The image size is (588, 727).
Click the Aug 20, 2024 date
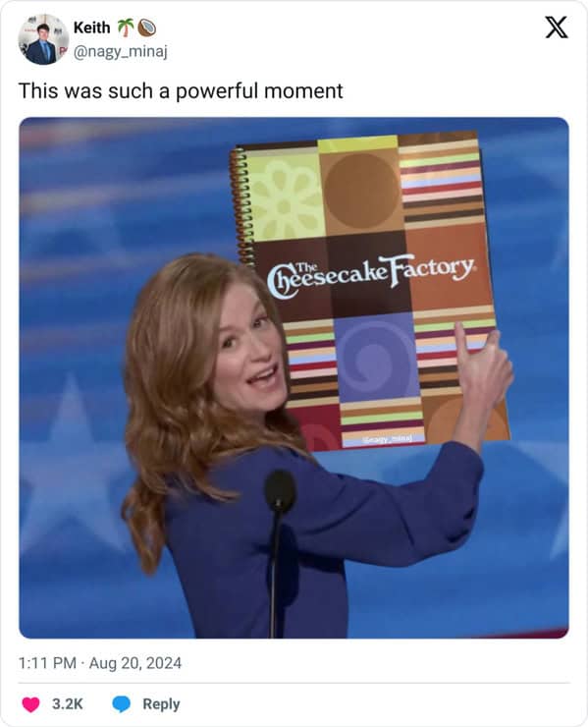[134, 663]
